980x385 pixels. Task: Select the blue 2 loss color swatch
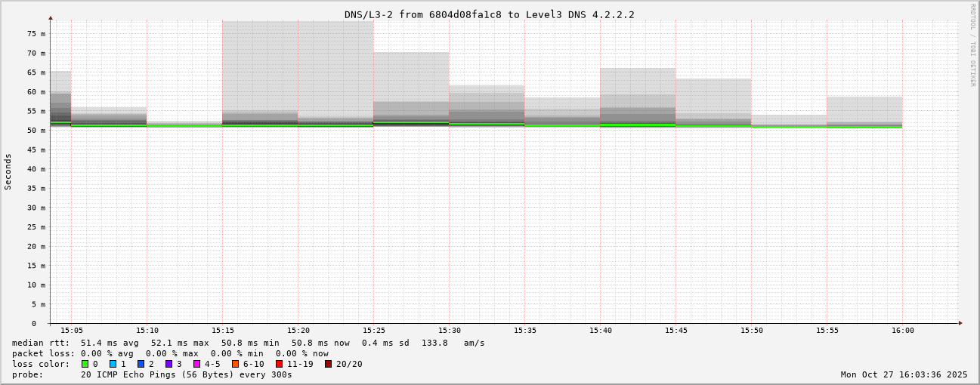point(141,364)
